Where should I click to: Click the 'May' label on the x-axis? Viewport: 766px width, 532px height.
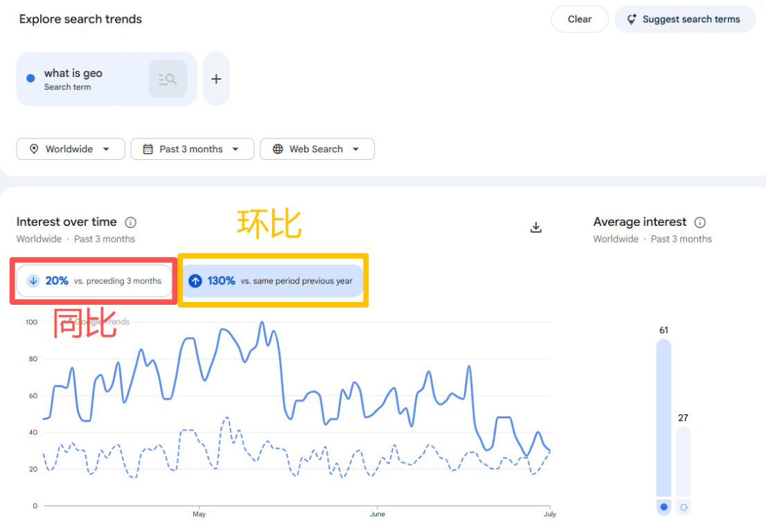199,514
